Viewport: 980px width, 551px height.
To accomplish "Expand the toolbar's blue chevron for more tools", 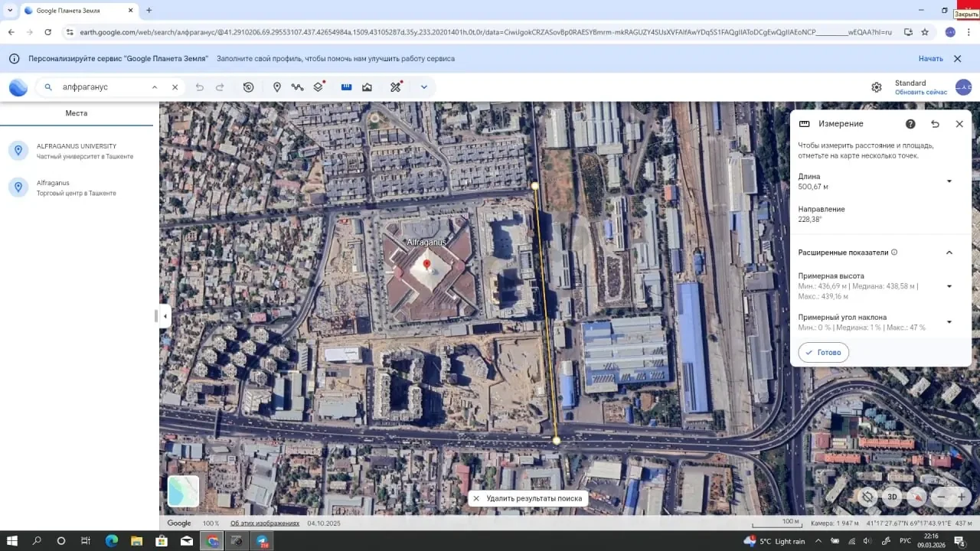I will pos(423,87).
